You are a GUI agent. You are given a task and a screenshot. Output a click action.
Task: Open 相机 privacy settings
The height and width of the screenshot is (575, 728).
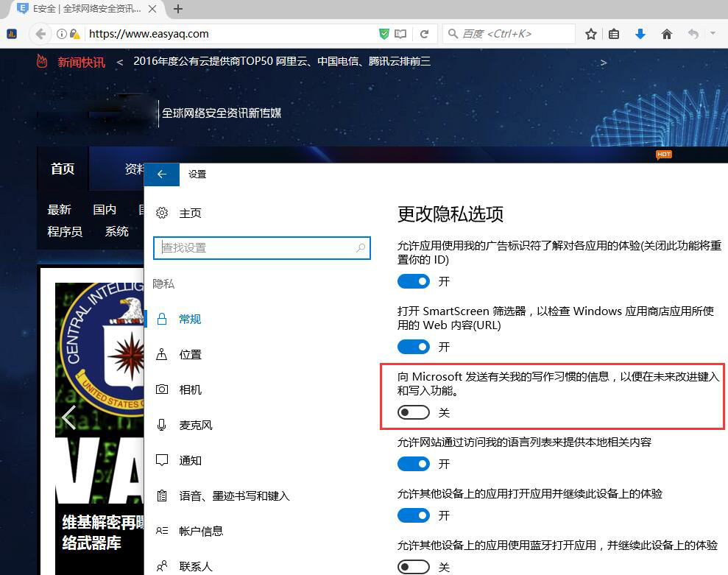point(191,389)
